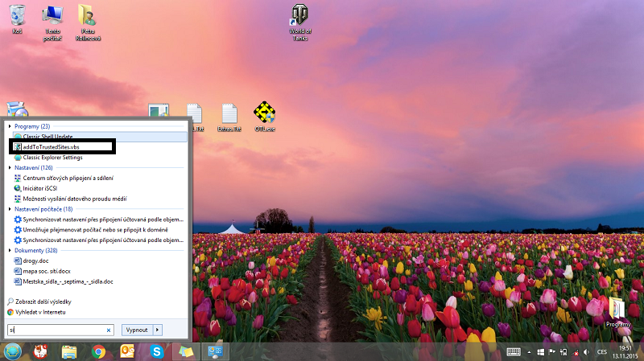Image resolution: width=644 pixels, height=361 pixels.
Task: Select the Extras.Txt file on desktop
Action: (229, 117)
